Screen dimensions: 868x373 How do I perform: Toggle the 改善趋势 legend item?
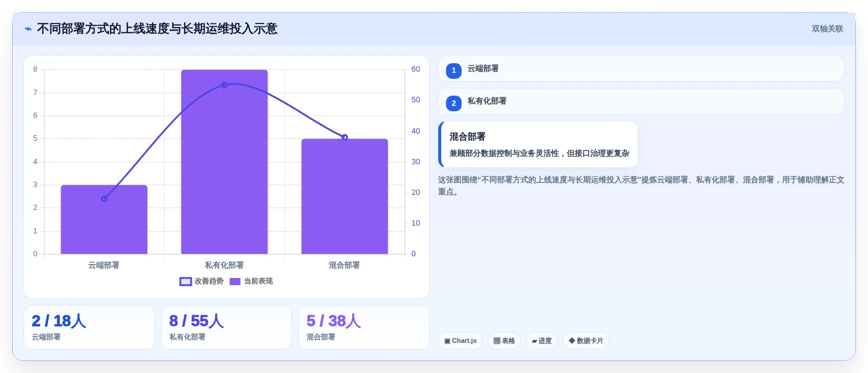click(x=201, y=281)
